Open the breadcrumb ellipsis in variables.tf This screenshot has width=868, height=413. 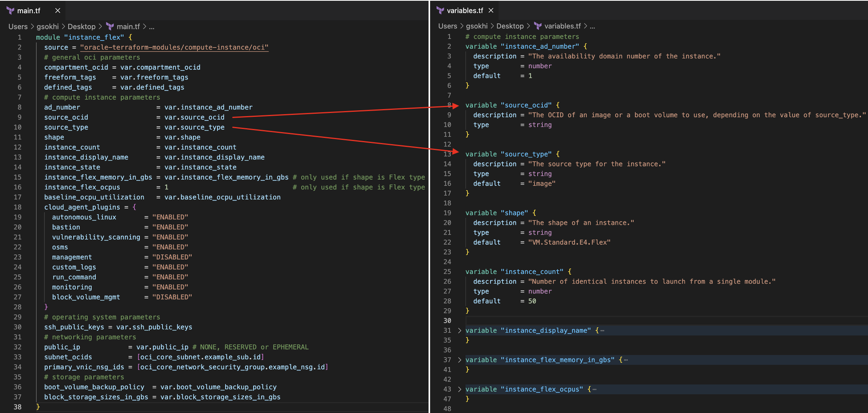click(592, 26)
